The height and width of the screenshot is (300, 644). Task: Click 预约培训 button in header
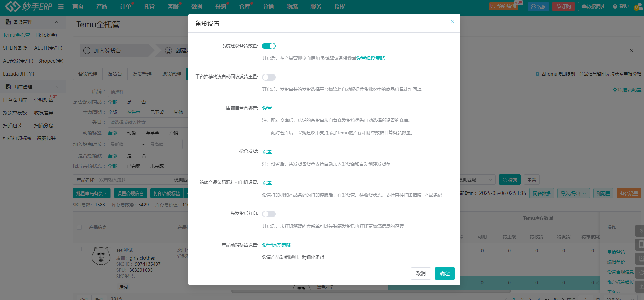click(504, 6)
